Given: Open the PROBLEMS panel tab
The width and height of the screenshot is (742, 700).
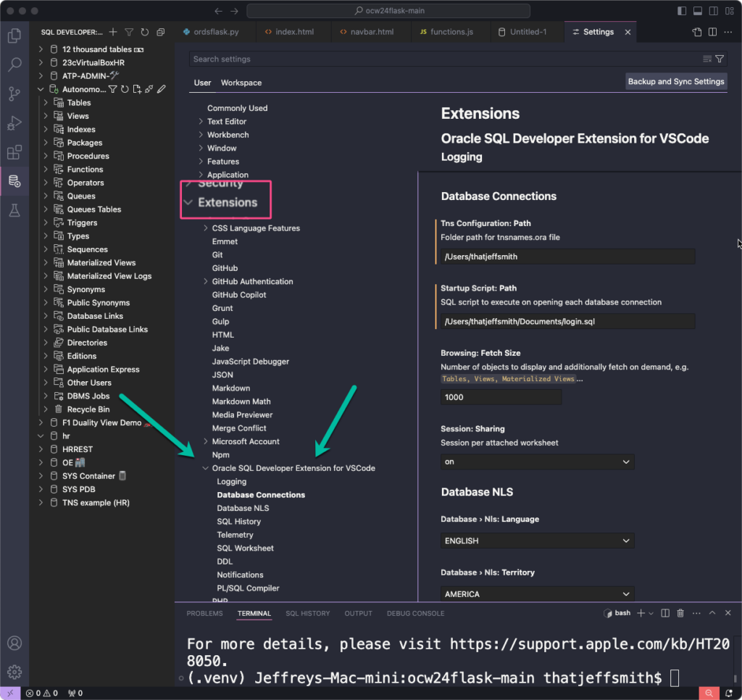Looking at the screenshot, I should point(204,613).
